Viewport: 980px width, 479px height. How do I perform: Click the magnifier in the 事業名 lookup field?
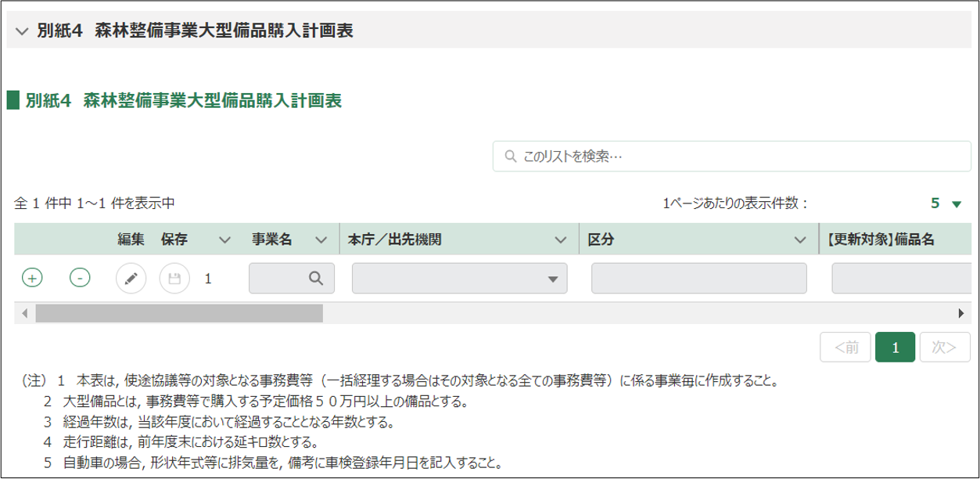(315, 278)
